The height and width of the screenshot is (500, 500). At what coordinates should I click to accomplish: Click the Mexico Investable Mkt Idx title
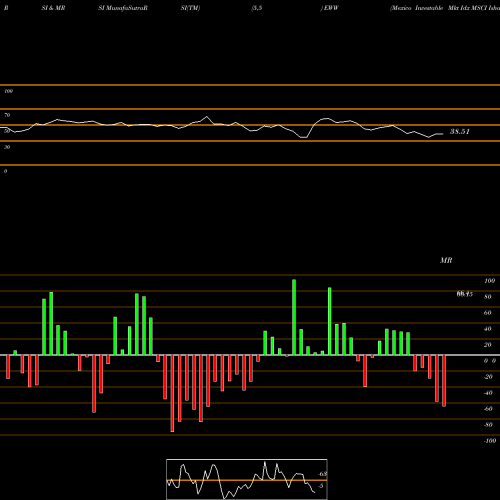coord(445,8)
